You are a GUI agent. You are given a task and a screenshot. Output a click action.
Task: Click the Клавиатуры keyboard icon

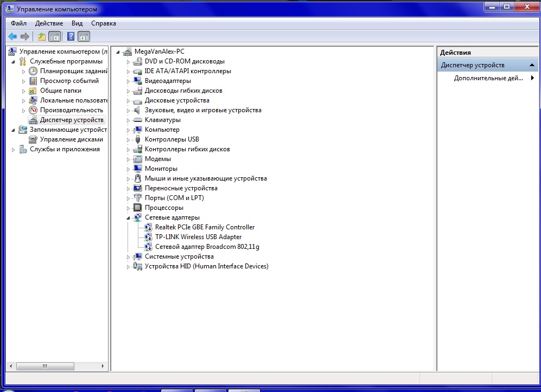tap(138, 120)
